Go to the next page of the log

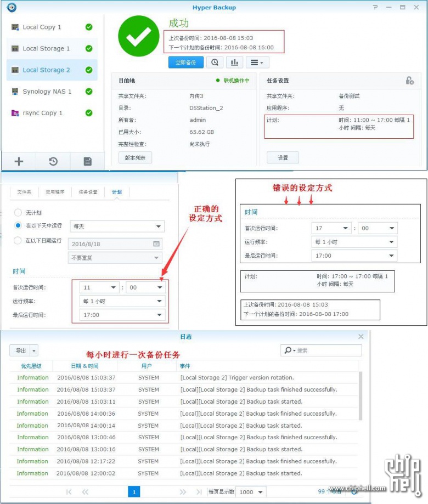pyautogui.click(x=183, y=492)
